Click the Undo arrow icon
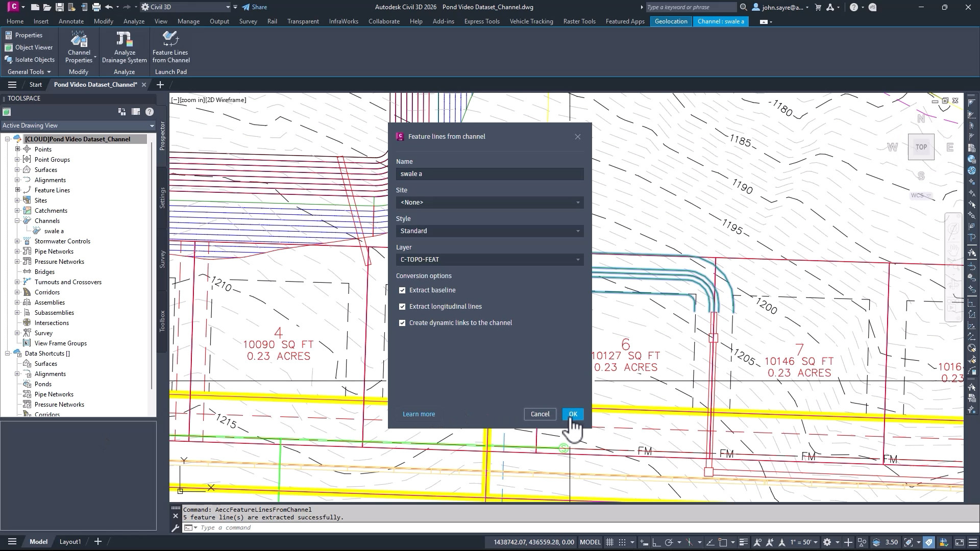 109,7
